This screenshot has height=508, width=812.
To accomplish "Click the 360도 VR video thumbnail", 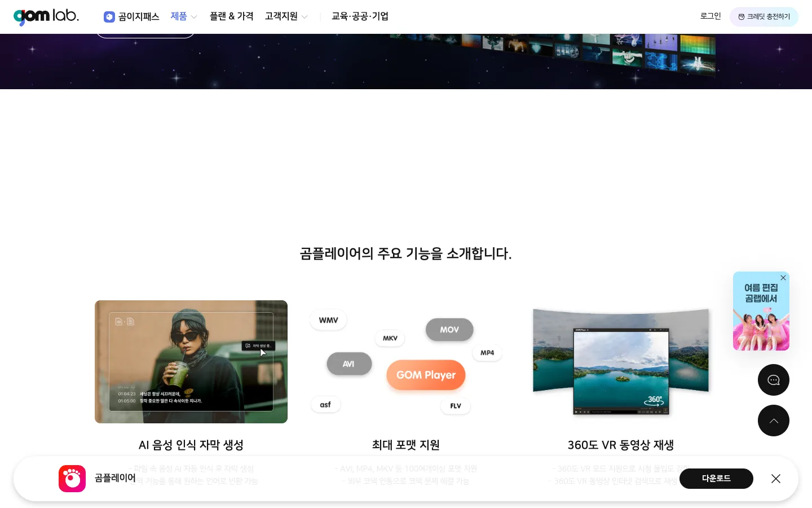I will pyautogui.click(x=621, y=362).
